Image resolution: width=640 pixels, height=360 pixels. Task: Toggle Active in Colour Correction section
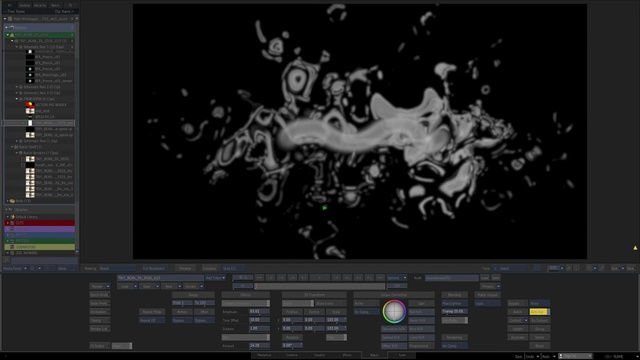tap(366, 303)
